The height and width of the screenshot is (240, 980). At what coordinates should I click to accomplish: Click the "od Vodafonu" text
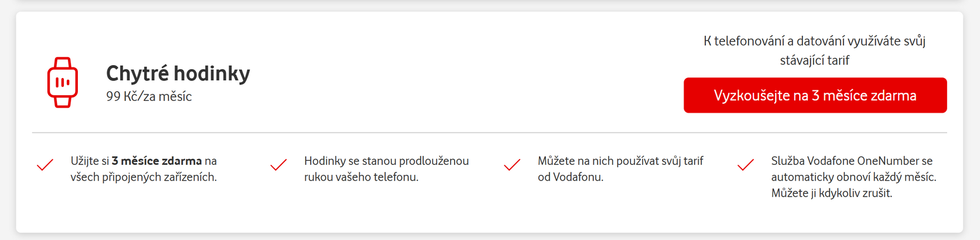click(570, 177)
